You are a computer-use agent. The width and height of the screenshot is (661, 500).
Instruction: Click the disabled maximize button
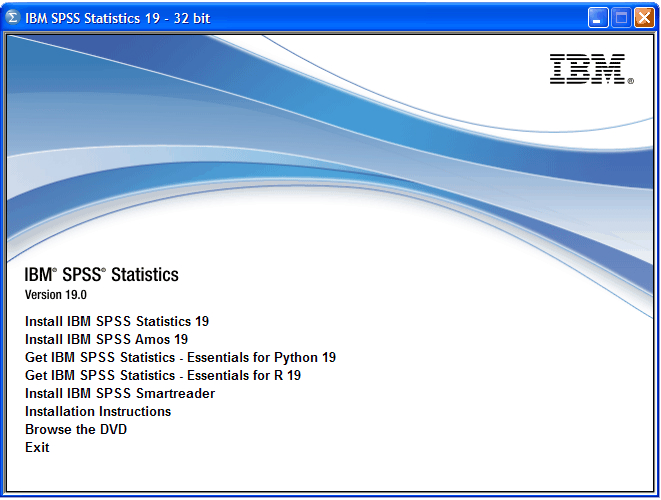click(x=621, y=18)
